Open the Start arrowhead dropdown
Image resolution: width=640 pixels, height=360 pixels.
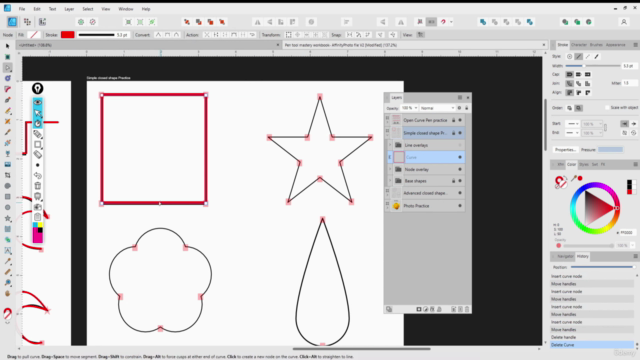click(572, 124)
